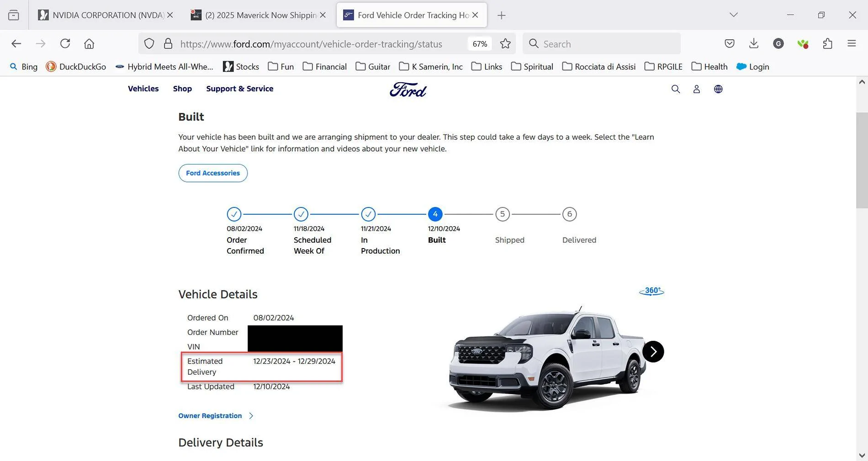Close the 2025 Maverick Now Shipping tab
The image size is (868, 461).
pos(323,15)
